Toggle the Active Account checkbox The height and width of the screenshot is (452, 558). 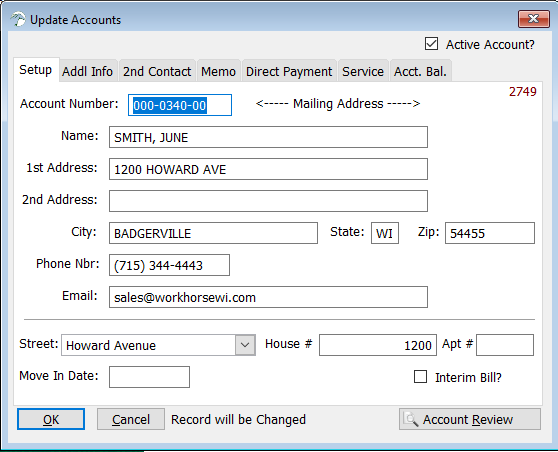pos(431,44)
